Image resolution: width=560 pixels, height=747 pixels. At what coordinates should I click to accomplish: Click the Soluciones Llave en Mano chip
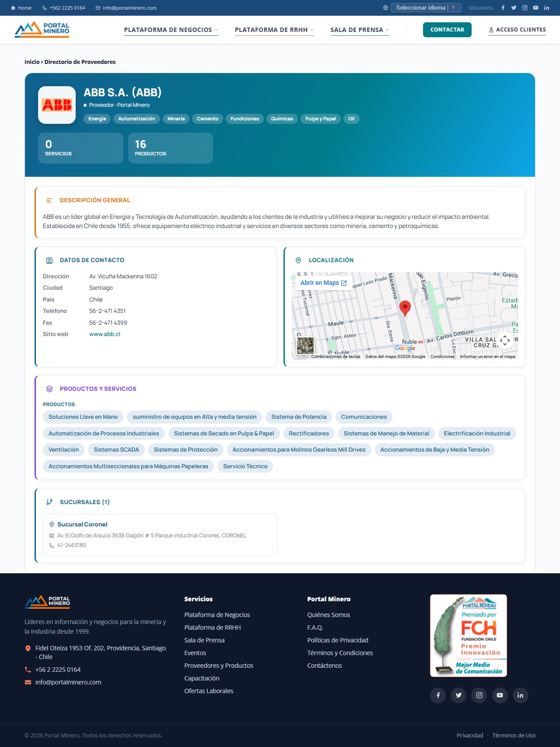coord(83,417)
